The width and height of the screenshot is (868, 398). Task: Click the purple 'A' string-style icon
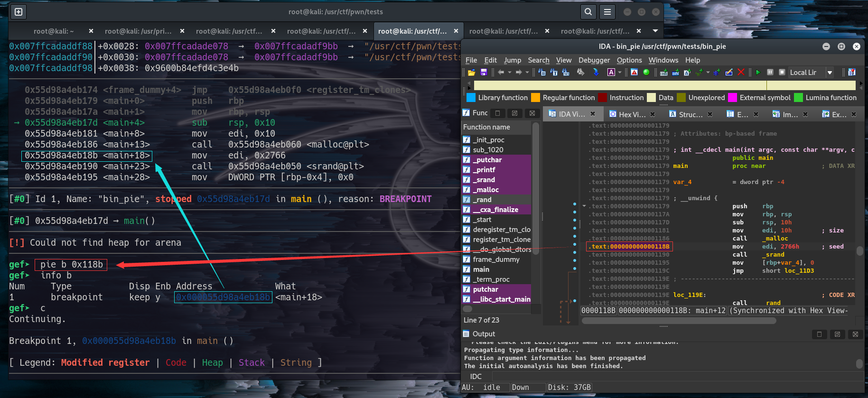(x=611, y=72)
